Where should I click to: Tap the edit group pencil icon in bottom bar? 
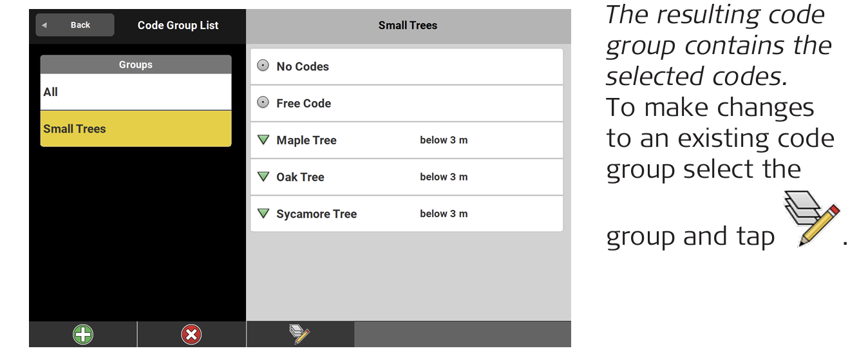pyautogui.click(x=299, y=334)
